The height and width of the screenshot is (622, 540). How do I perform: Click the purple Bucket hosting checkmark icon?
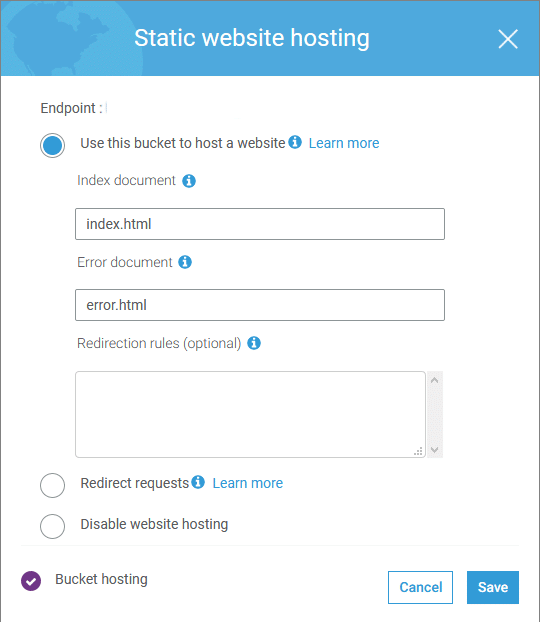pos(31,581)
